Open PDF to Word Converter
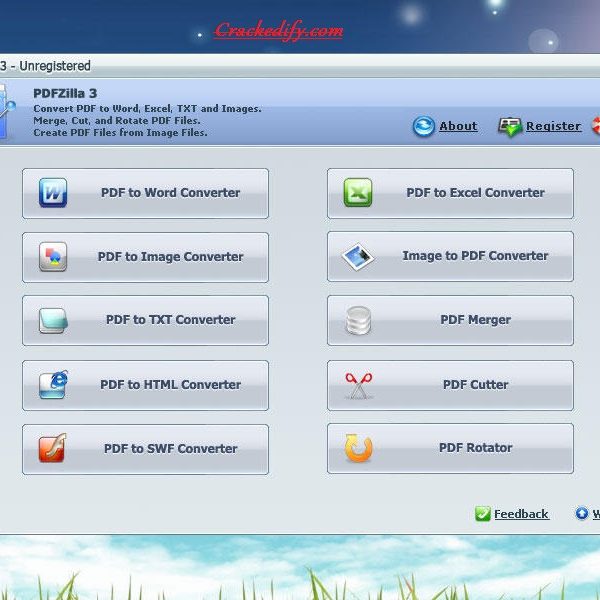600x600 pixels. click(145, 194)
